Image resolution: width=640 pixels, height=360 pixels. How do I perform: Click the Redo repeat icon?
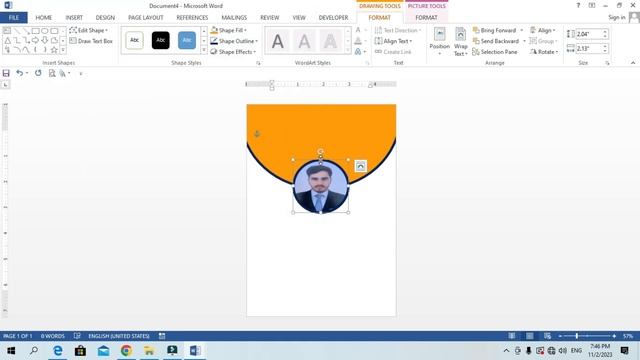(38, 73)
